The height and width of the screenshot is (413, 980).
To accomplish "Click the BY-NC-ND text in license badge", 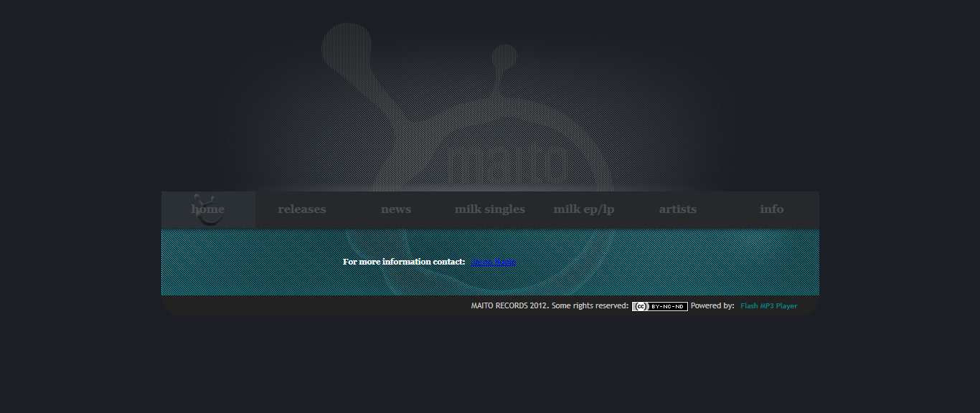I will point(668,307).
